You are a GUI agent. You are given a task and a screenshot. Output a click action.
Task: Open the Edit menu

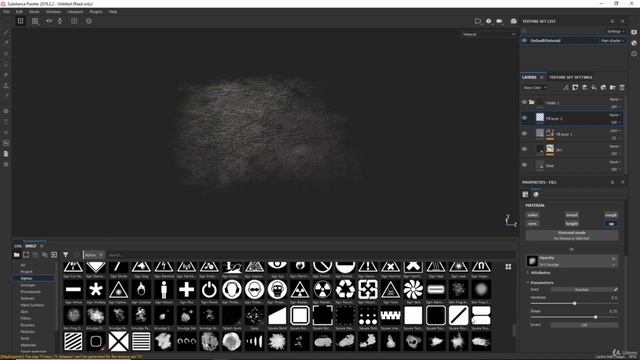[19, 12]
